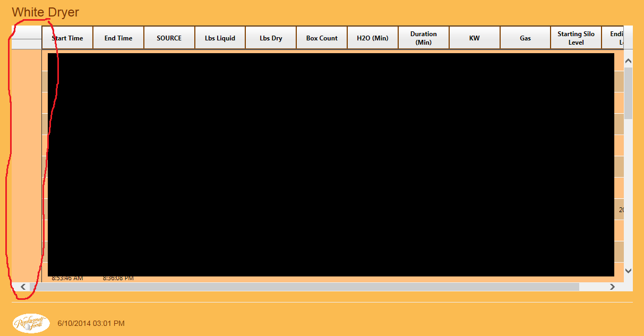Click the White Dryer page title

(45, 12)
